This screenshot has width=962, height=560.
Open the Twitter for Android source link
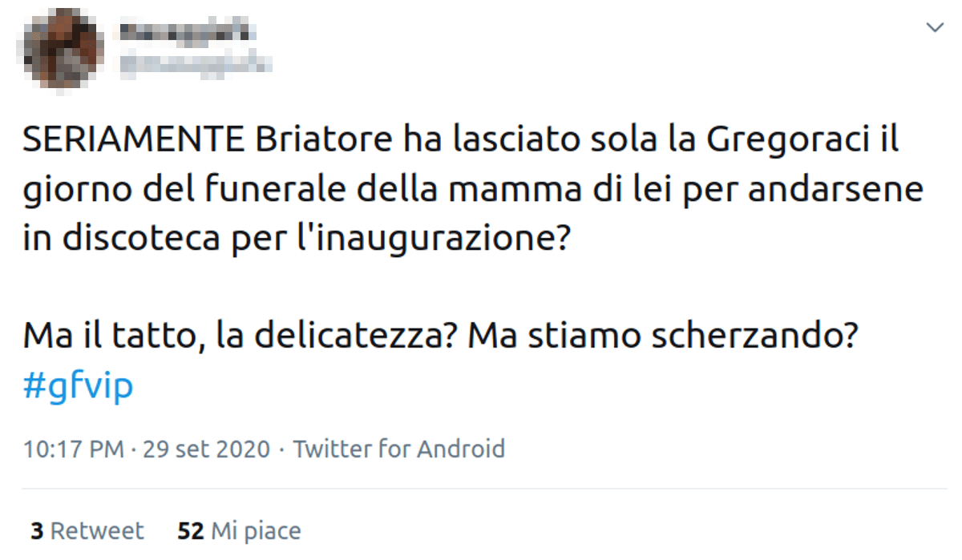399,449
